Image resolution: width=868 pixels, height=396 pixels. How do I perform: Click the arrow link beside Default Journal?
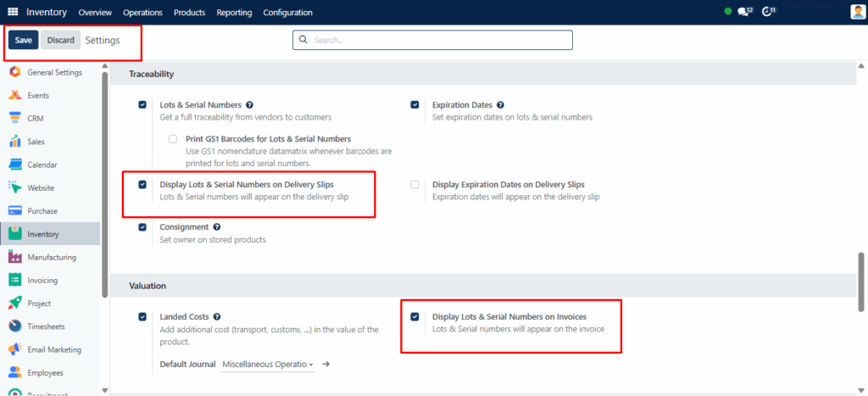click(x=326, y=365)
